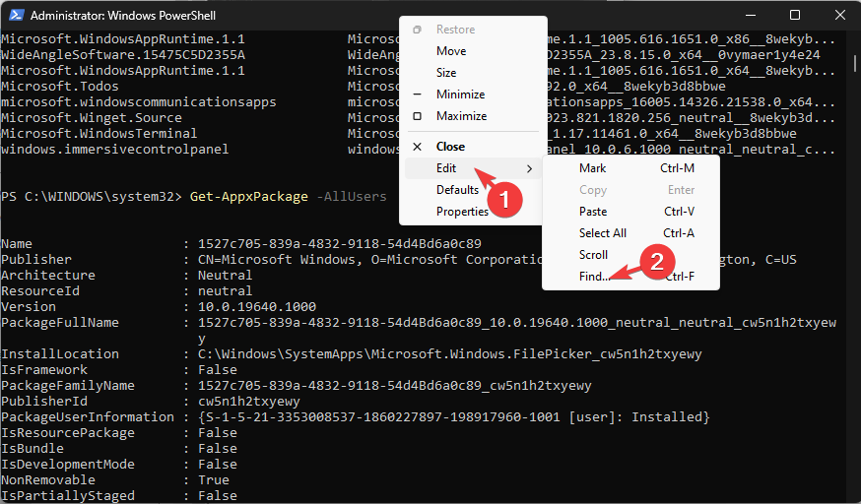Open Properties from the window menu
Screen dimensions: 861x504
pos(462,212)
